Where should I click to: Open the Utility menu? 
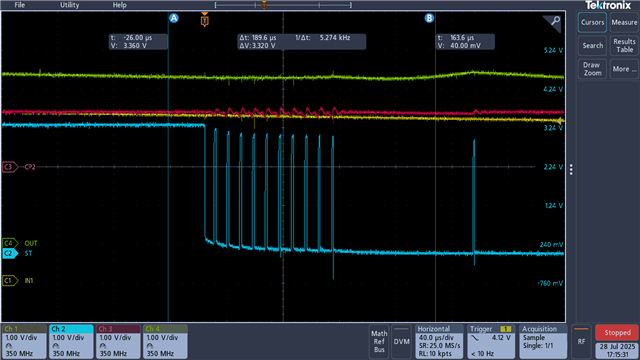pyautogui.click(x=69, y=5)
